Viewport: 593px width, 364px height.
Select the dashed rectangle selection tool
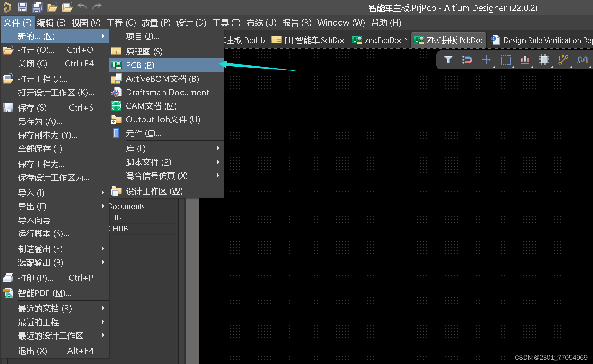pos(506,60)
